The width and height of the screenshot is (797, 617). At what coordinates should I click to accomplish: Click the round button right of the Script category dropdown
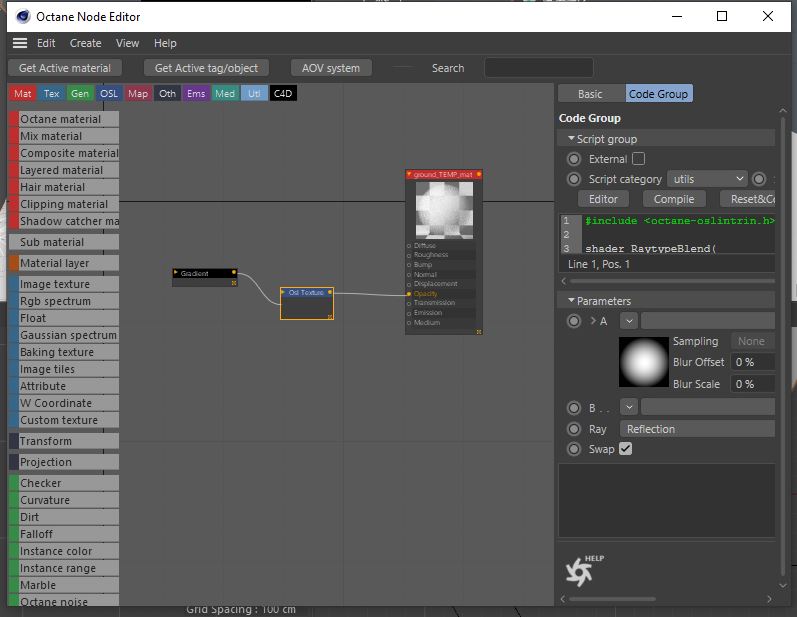click(759, 179)
